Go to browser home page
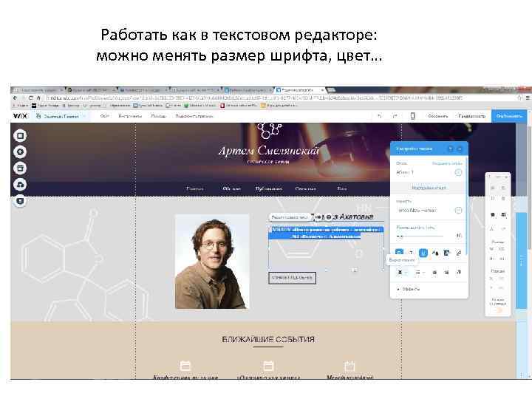 (x=38, y=98)
